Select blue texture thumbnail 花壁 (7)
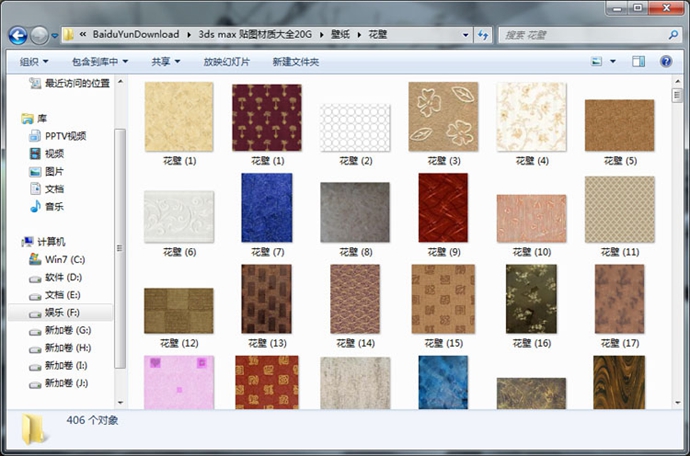This screenshot has width=690, height=456. [267, 208]
